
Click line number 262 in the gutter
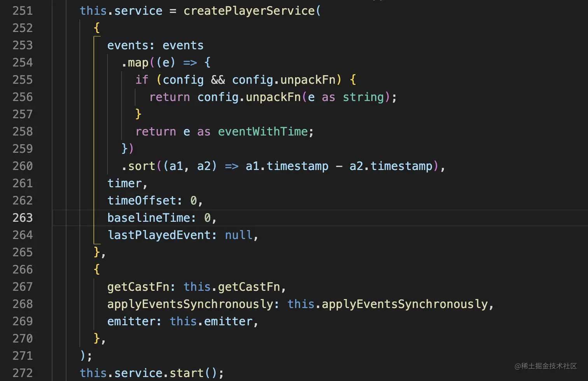(23, 200)
